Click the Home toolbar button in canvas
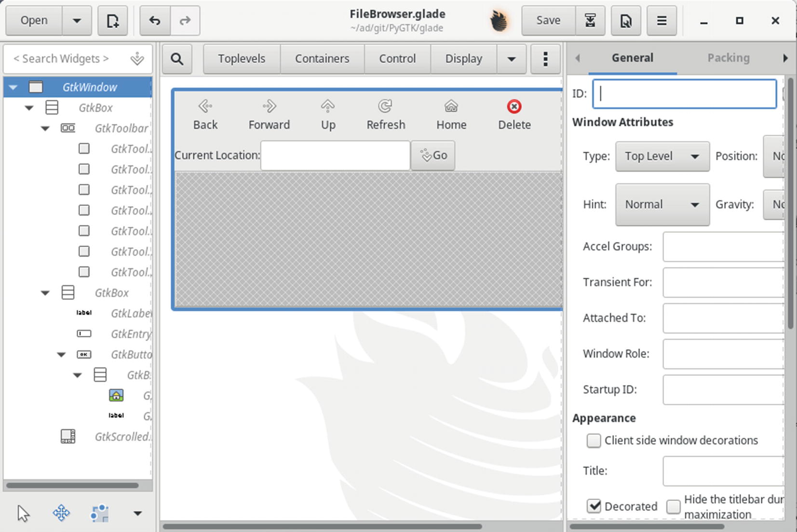The image size is (797, 532). [451, 115]
